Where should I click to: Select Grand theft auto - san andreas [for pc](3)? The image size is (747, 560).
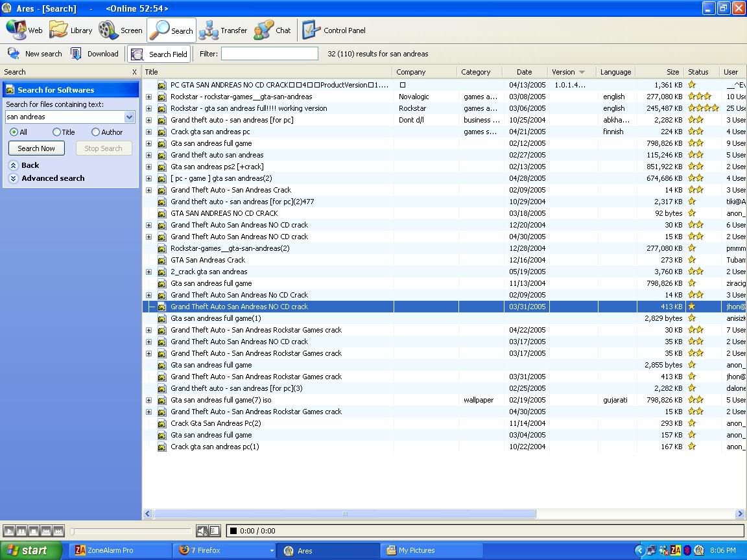[444, 388]
